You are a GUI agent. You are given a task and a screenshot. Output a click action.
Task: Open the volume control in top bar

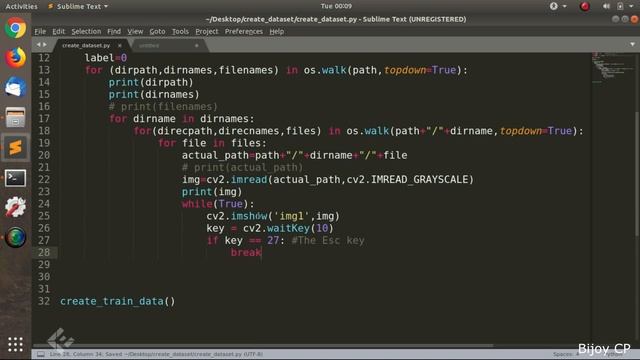click(606, 6)
